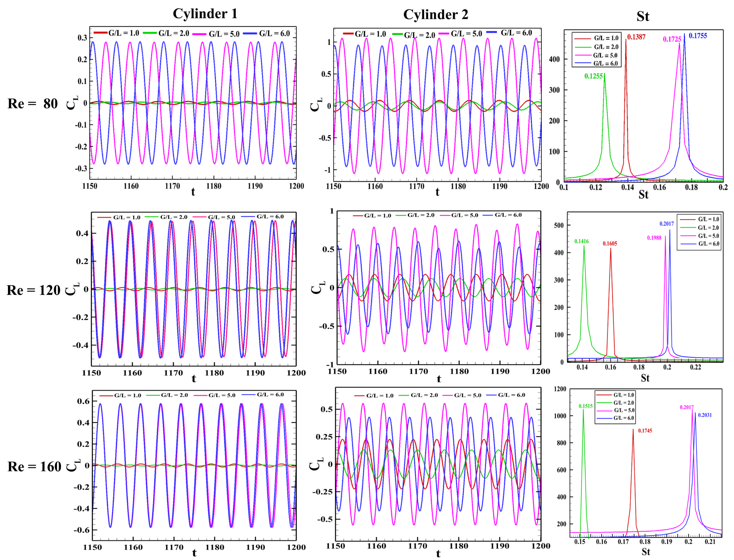Click "G/L = 1.0" legend text in Re = 160 Cylinder 1 plot

(128, 395)
